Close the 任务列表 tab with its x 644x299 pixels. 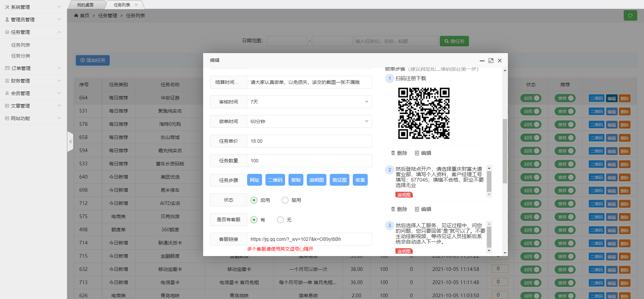click(x=136, y=5)
